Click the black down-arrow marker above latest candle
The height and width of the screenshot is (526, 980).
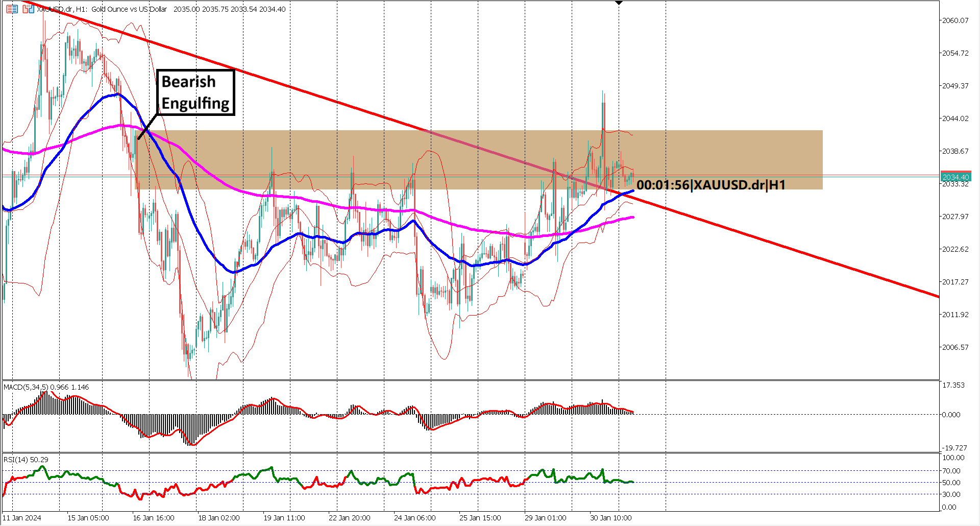[619, 4]
